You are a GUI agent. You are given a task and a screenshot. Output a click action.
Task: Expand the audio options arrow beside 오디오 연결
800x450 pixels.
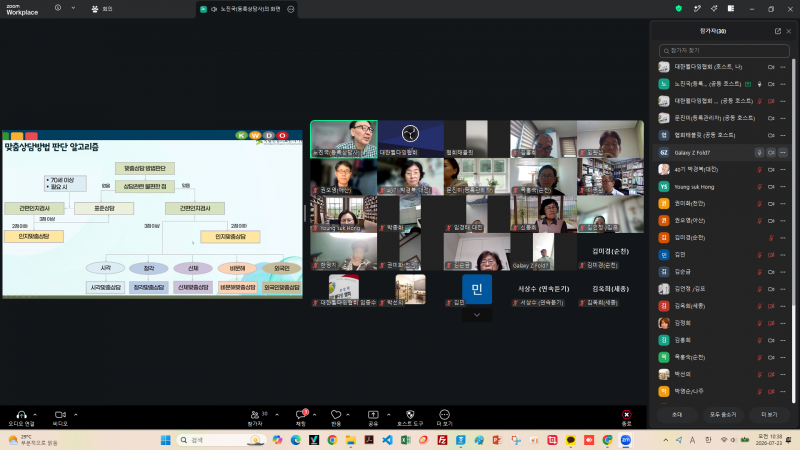tap(35, 414)
